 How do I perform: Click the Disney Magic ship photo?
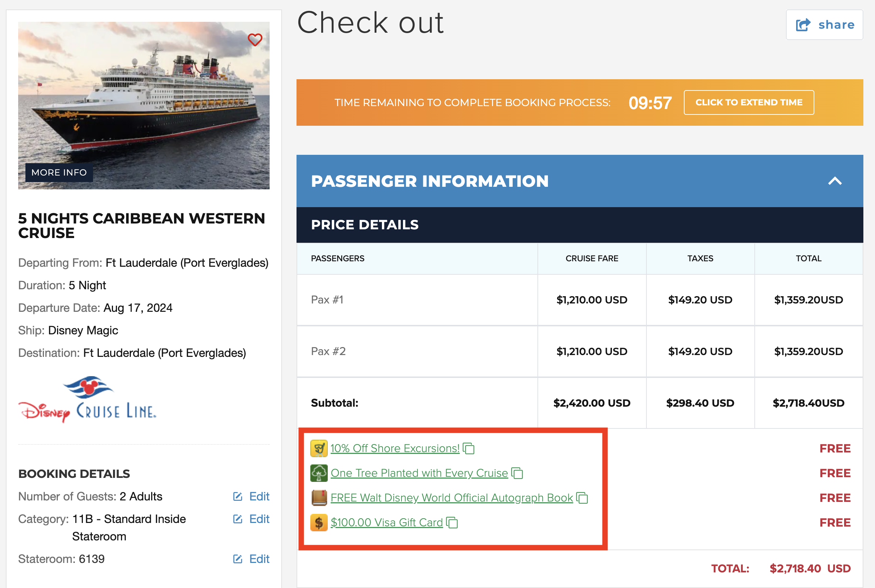pyautogui.click(x=144, y=105)
